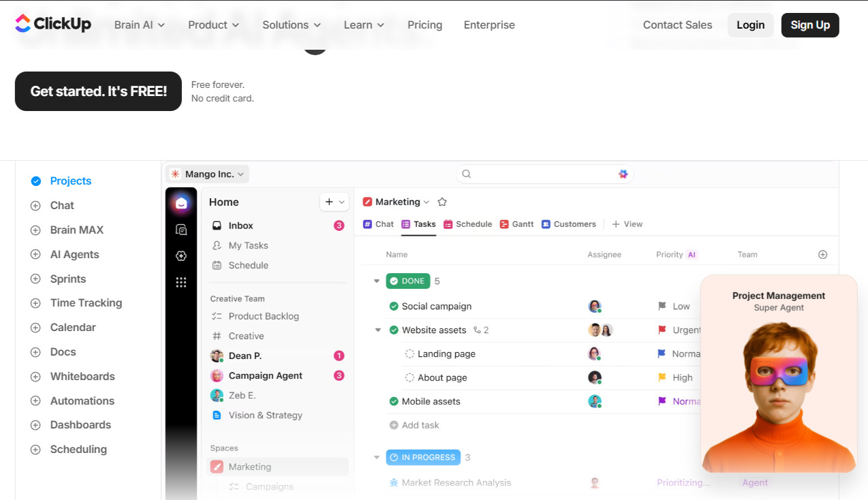The image size is (868, 500).
Task: Collapse the IN PROGRESS group
Action: (x=377, y=457)
